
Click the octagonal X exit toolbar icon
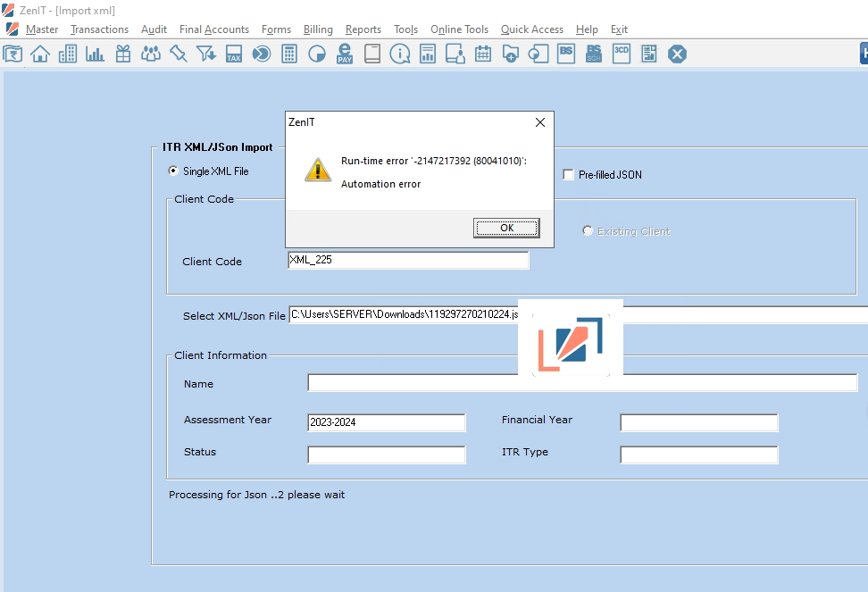pyautogui.click(x=677, y=54)
